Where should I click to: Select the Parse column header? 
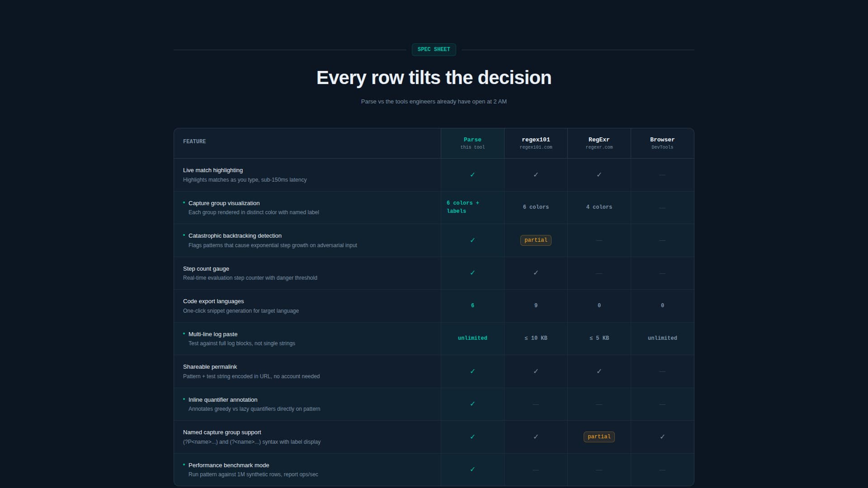(472, 143)
